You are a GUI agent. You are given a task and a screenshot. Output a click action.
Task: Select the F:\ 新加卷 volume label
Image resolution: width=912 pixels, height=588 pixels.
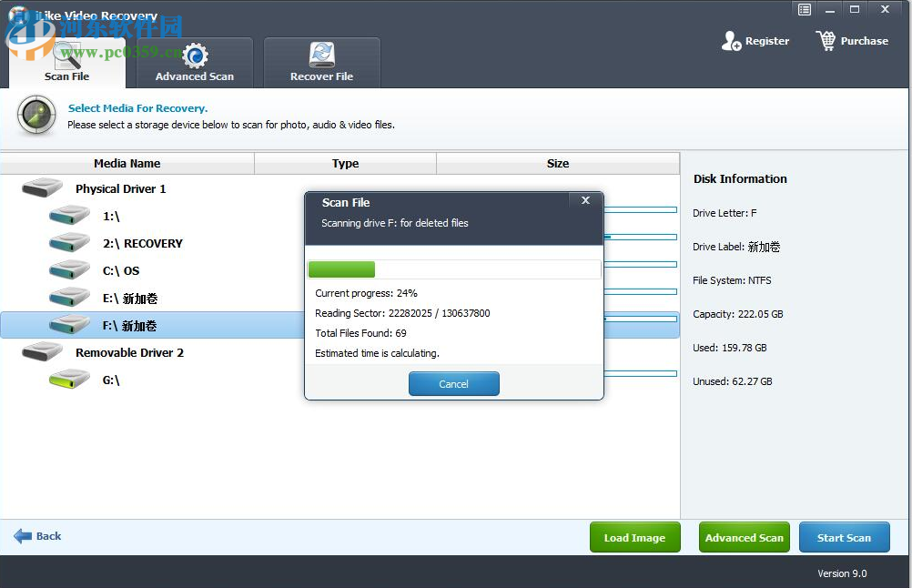pyautogui.click(x=130, y=326)
